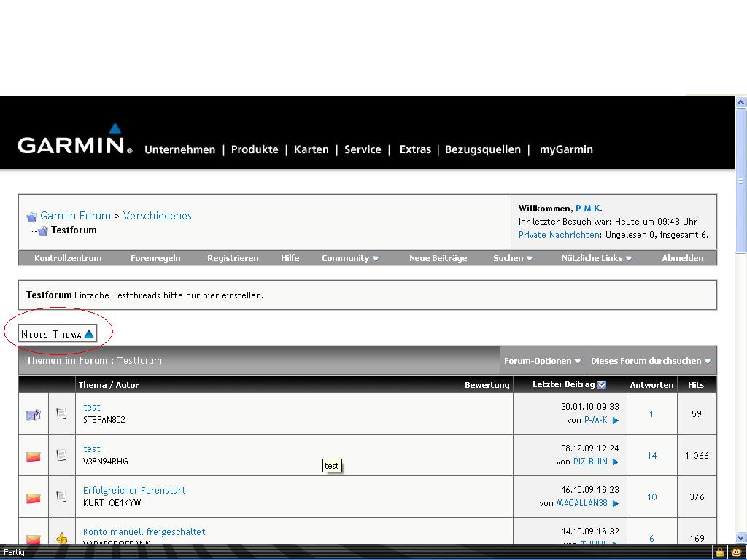Open the Nützliche Links dropdown
This screenshot has height=560, width=747.
pos(596,258)
